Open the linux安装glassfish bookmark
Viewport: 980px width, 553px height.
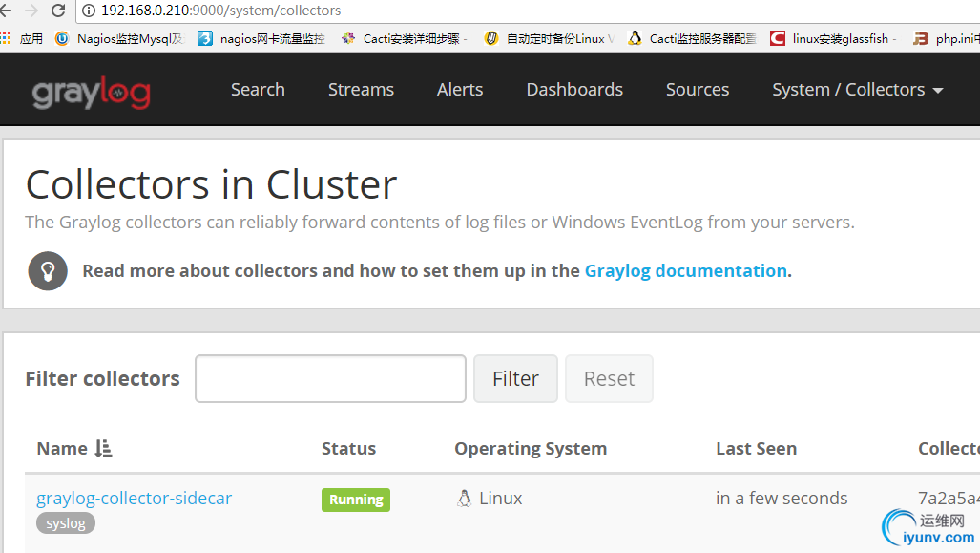tap(833, 39)
